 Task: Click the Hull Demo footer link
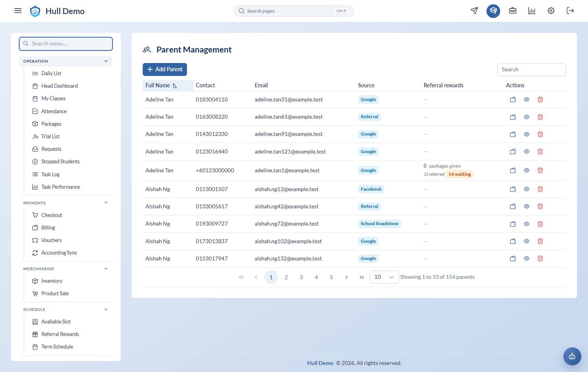320,363
